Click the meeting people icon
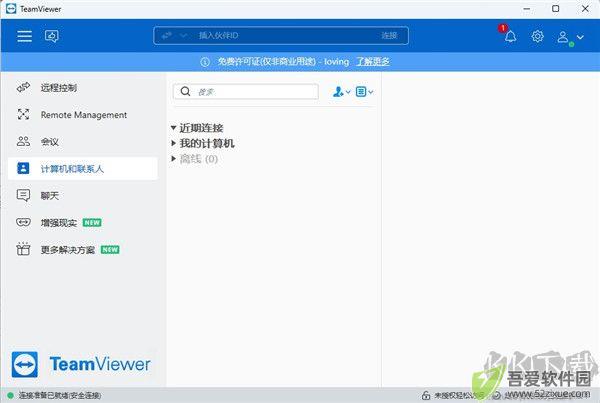This screenshot has width=600, height=403. click(x=23, y=141)
